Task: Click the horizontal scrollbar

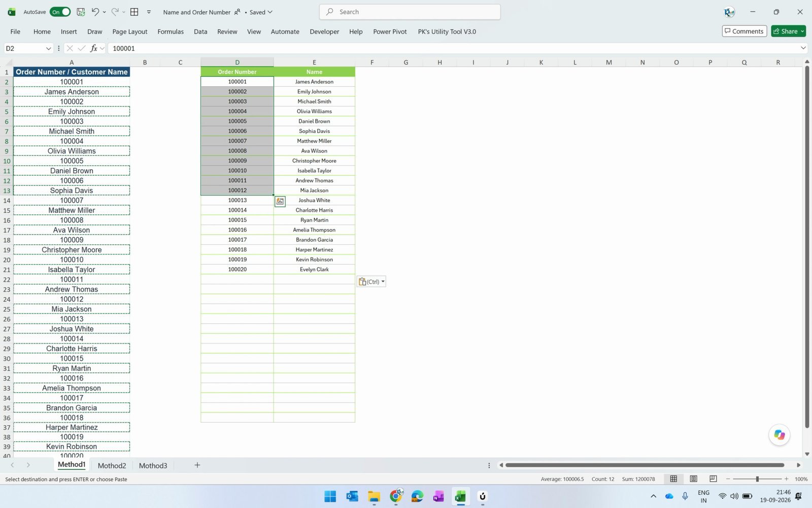Action: [x=645, y=465]
